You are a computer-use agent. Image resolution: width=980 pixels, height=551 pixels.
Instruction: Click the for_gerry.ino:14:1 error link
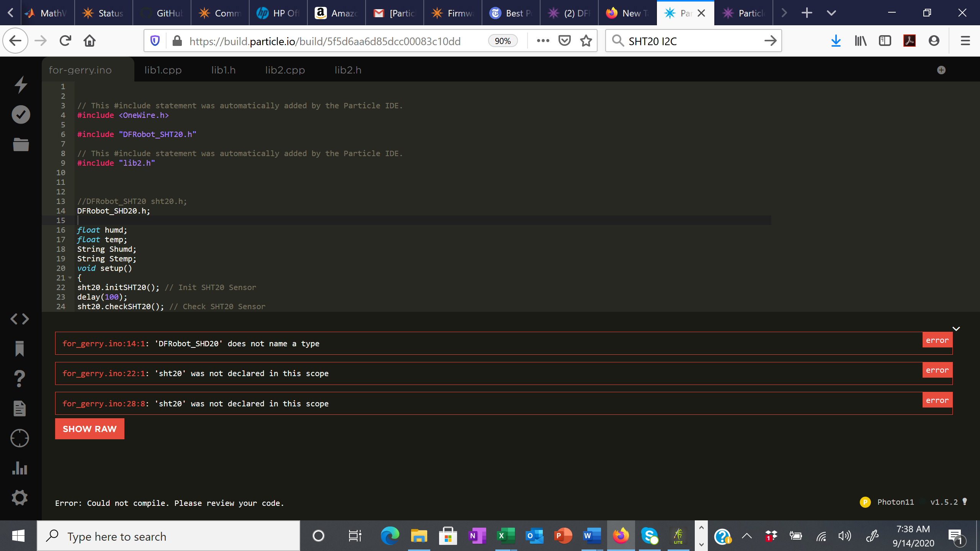103,344
